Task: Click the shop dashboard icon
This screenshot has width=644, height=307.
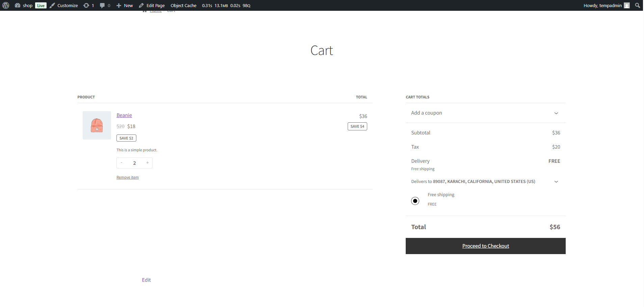Action: click(x=18, y=5)
